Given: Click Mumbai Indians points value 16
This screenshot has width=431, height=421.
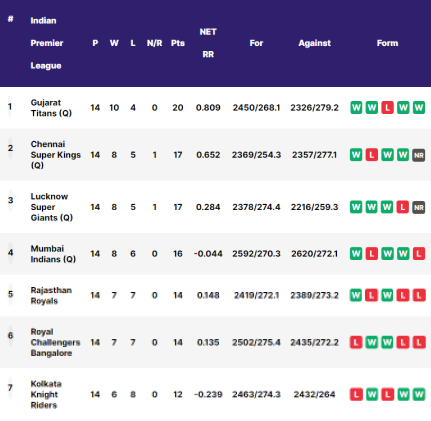Looking at the screenshot, I should [178, 254].
